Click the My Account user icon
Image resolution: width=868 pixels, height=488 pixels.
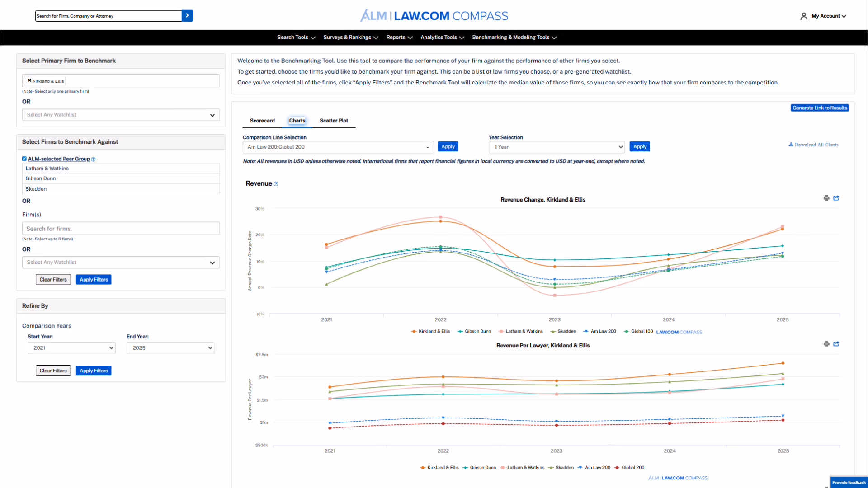803,16
